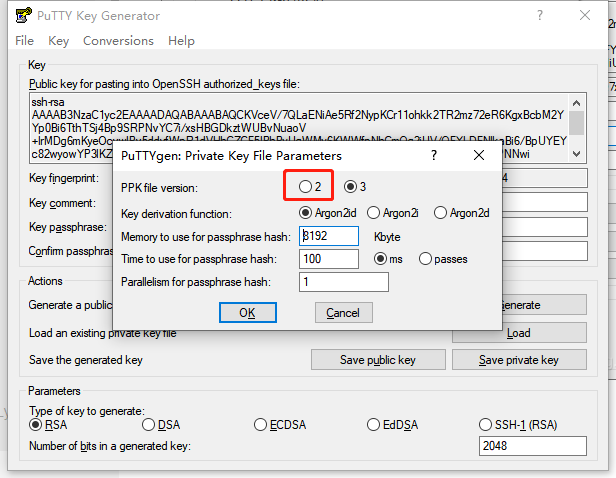Screen dimensions: 616x478
Task: Open the Help menu
Action: coord(181,40)
